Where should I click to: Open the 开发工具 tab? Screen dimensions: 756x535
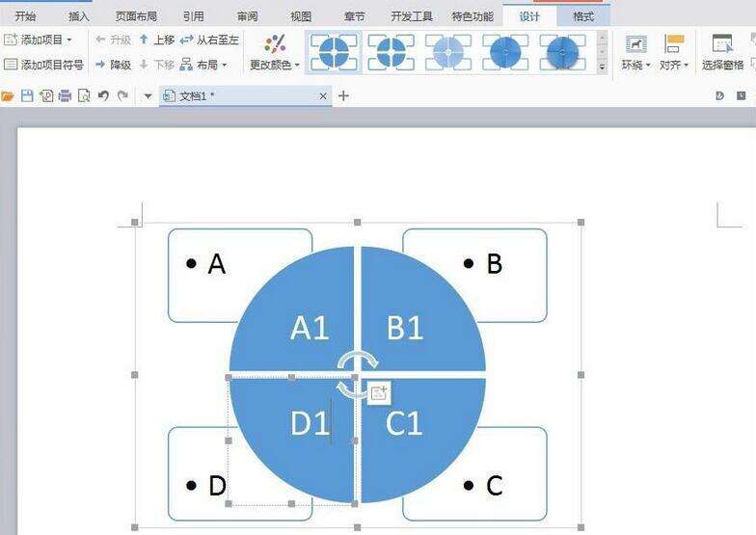coord(412,16)
